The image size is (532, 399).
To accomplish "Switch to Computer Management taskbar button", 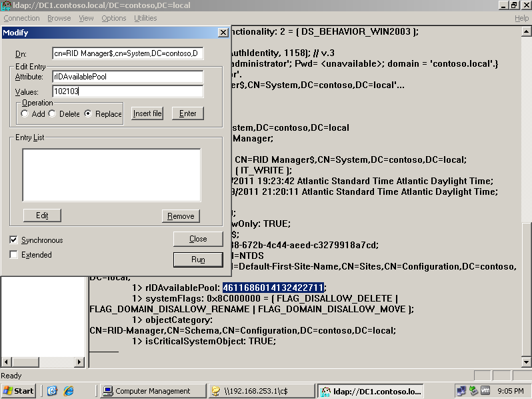I will click(153, 391).
